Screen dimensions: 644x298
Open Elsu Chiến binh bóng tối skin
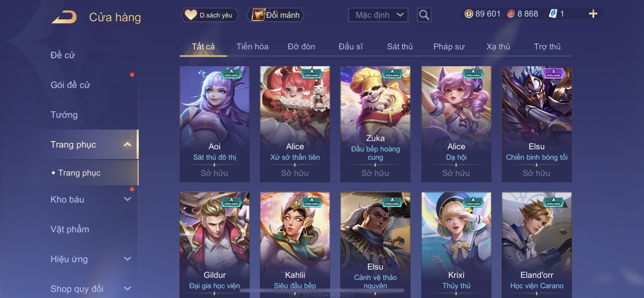coord(537,124)
